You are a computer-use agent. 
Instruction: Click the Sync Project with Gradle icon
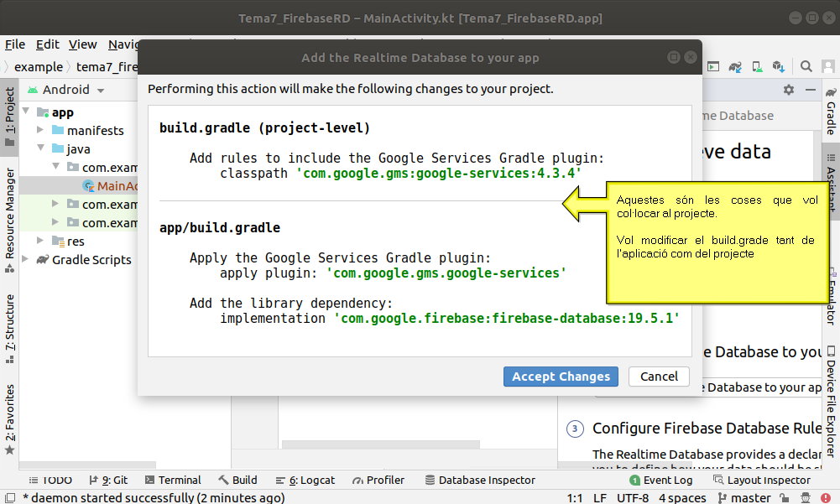[x=735, y=66]
